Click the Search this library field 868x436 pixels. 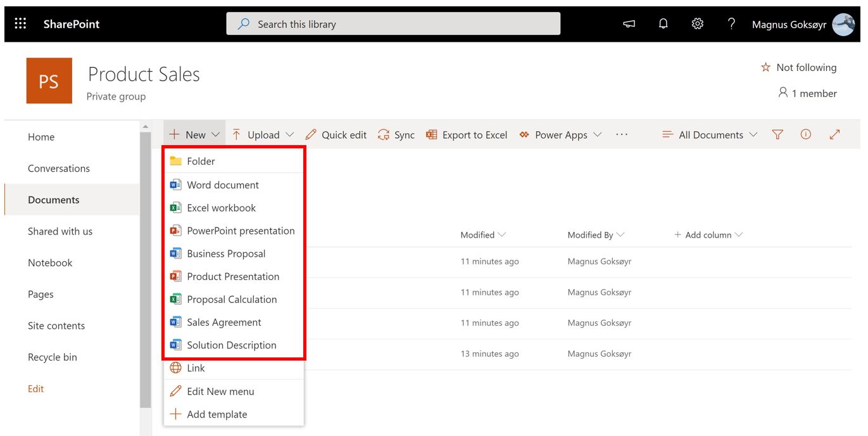[x=393, y=24]
